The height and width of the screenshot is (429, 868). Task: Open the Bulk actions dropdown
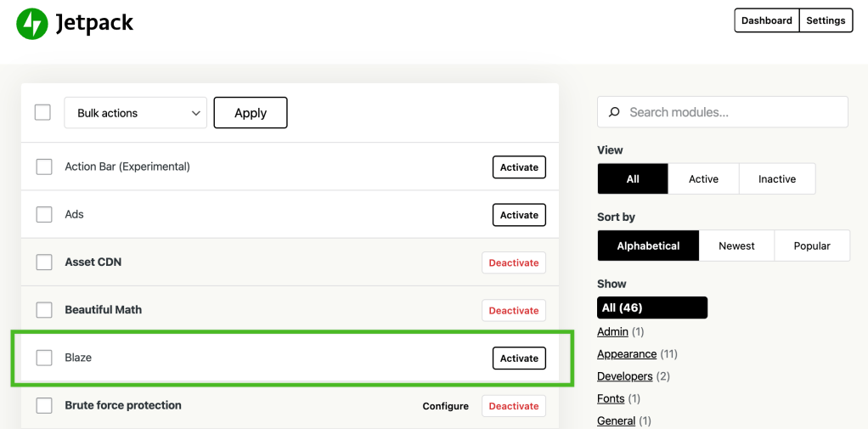(x=135, y=113)
